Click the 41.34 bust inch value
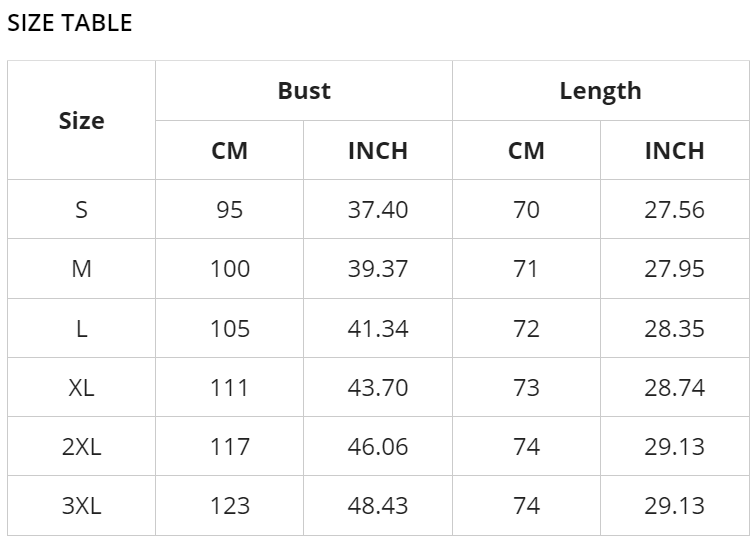753x544 pixels. tap(378, 328)
